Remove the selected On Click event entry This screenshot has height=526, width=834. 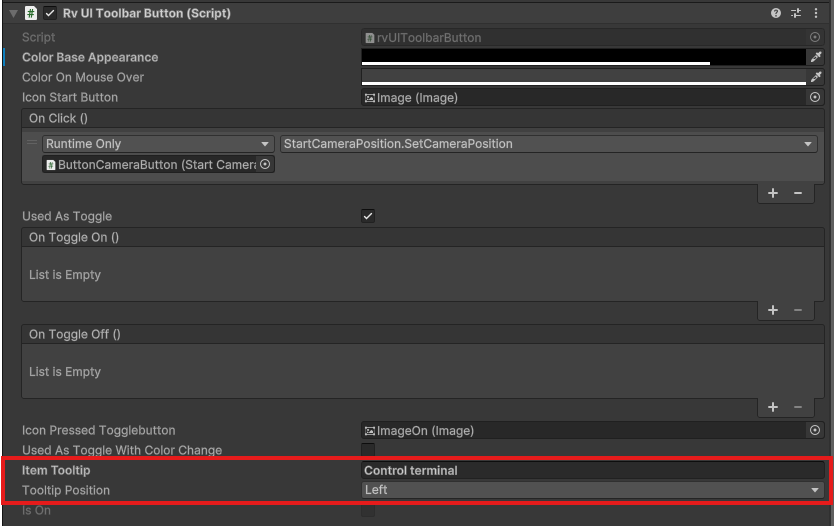click(798, 193)
